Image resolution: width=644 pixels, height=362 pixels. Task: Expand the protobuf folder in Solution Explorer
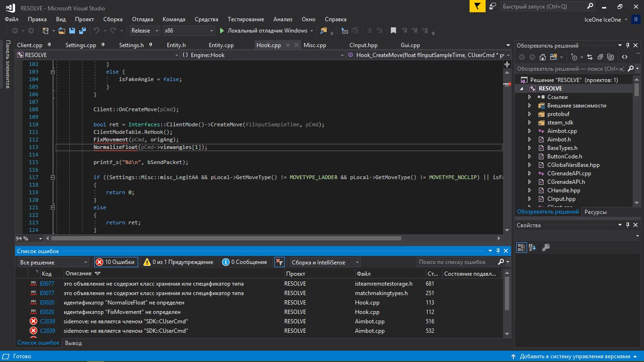click(x=529, y=114)
